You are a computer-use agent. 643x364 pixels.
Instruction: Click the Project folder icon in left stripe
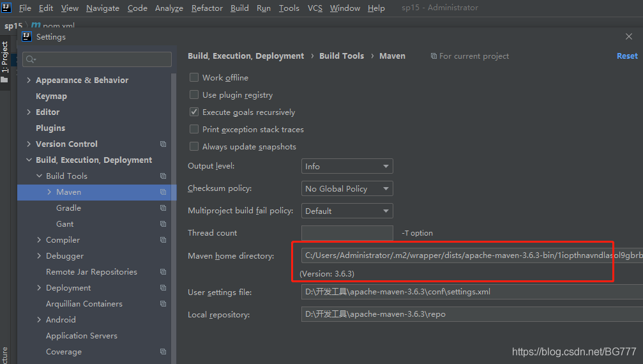[4, 80]
